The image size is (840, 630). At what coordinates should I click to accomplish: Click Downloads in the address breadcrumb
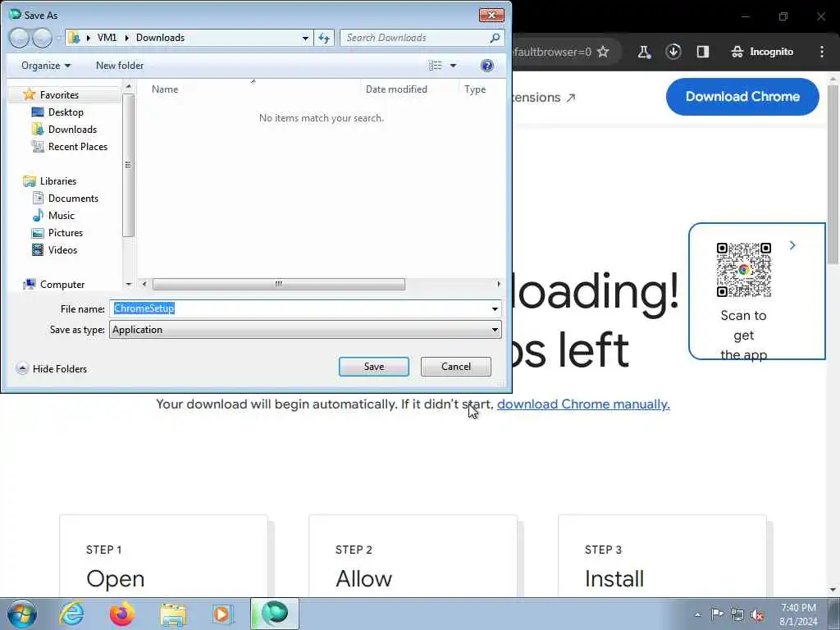(x=160, y=38)
